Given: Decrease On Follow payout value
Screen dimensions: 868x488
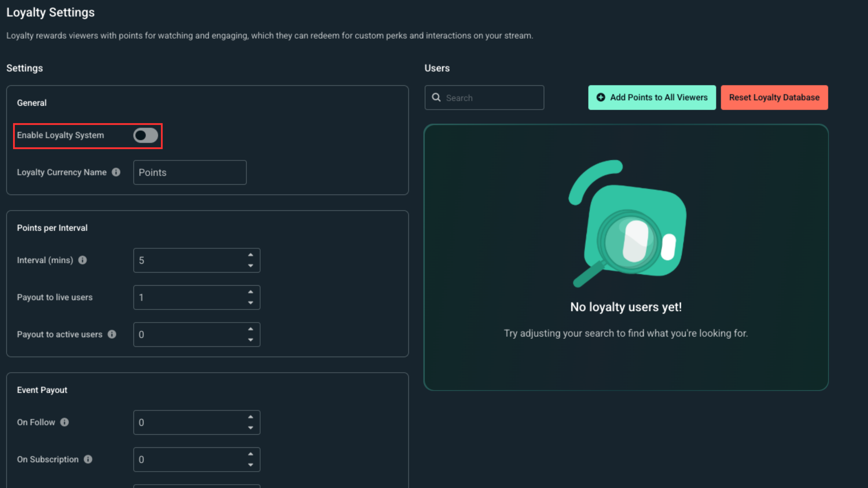Looking at the screenshot, I should [250, 428].
